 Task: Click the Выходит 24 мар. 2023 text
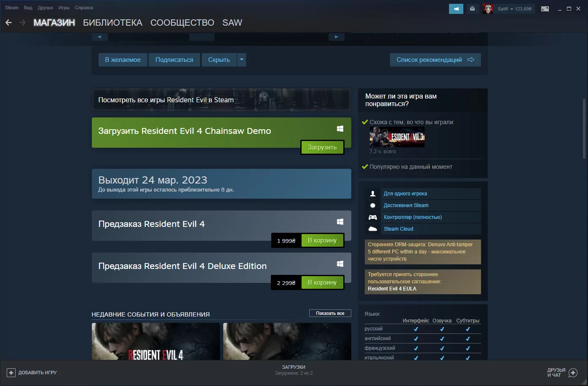point(153,180)
